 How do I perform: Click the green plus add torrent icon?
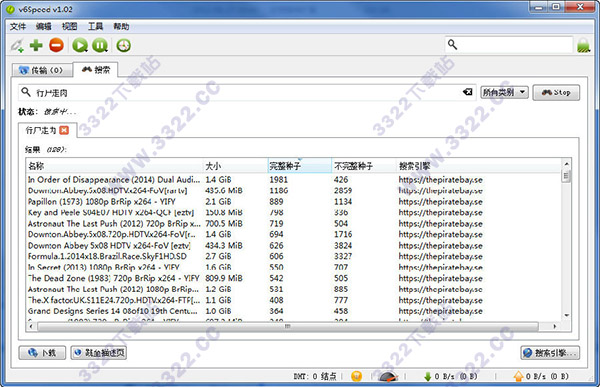point(36,45)
